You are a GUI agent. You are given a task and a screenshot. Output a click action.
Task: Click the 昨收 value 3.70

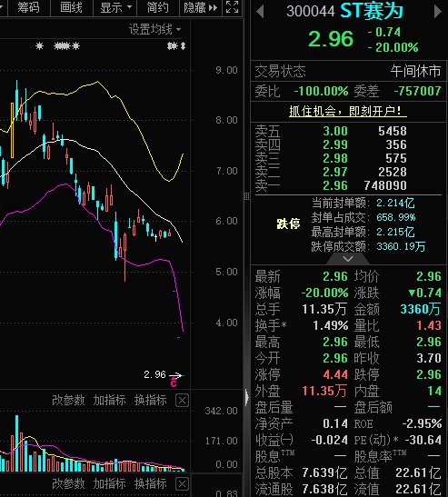[429, 358]
